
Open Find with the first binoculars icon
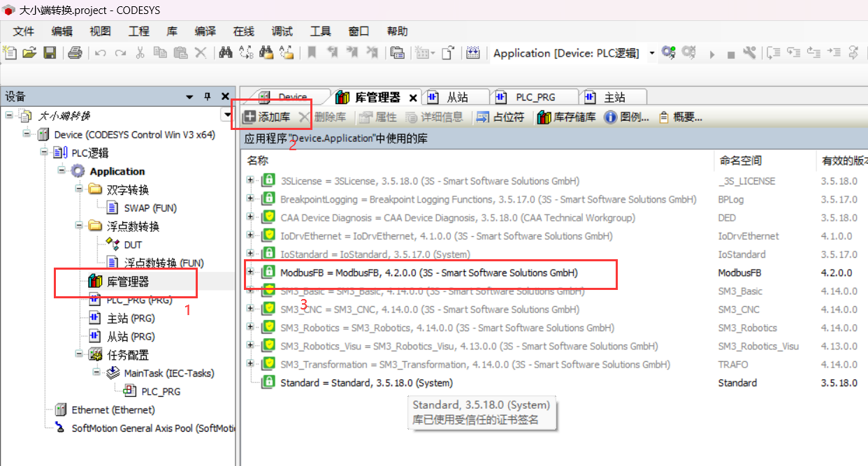click(226, 53)
